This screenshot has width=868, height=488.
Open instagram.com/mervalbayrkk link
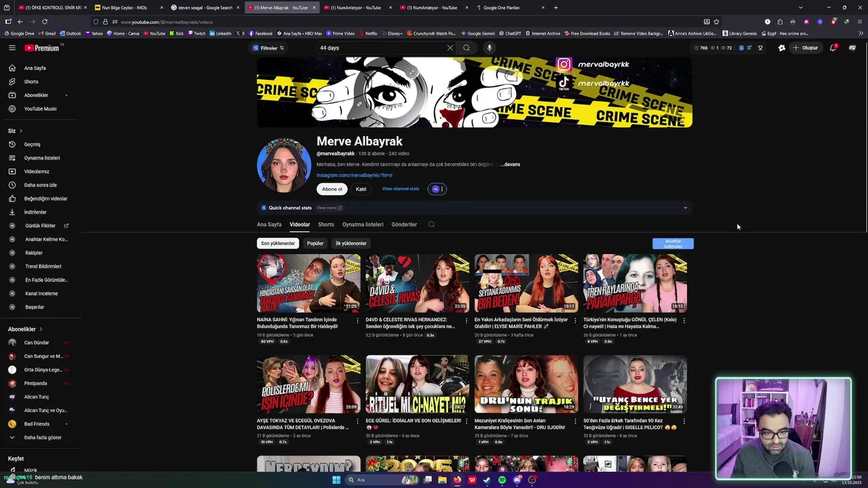(355, 176)
